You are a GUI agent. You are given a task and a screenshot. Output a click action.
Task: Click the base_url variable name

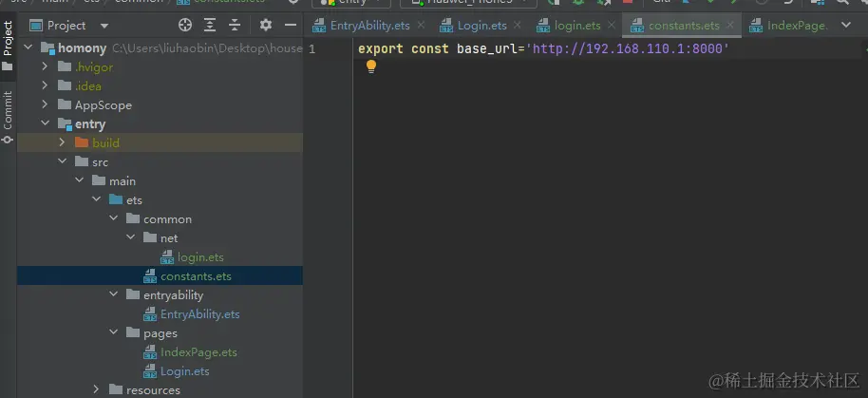[x=486, y=48]
